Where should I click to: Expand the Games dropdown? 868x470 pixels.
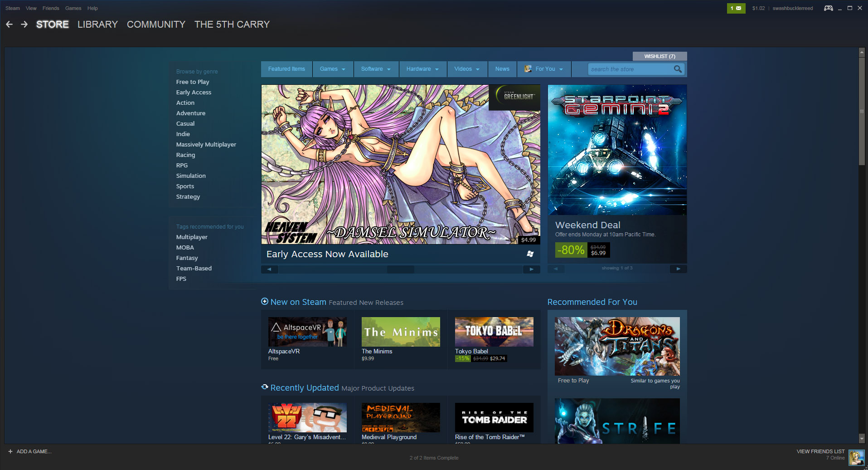333,69
